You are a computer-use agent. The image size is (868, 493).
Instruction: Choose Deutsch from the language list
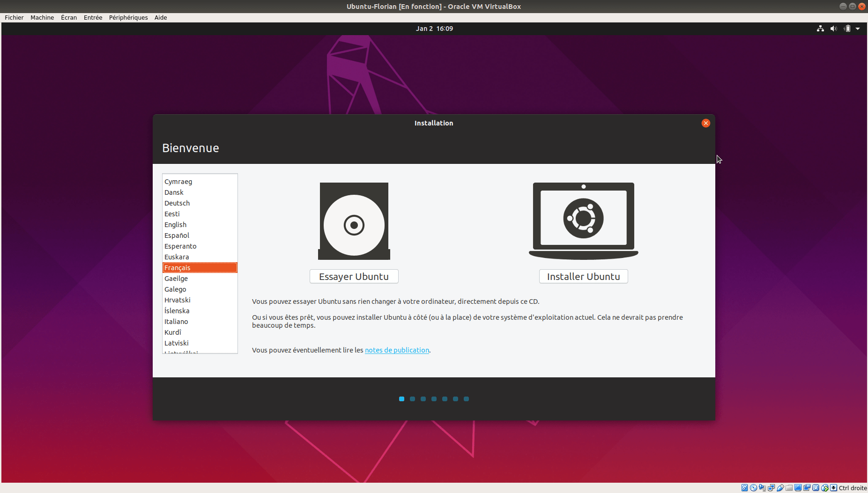[x=177, y=203]
